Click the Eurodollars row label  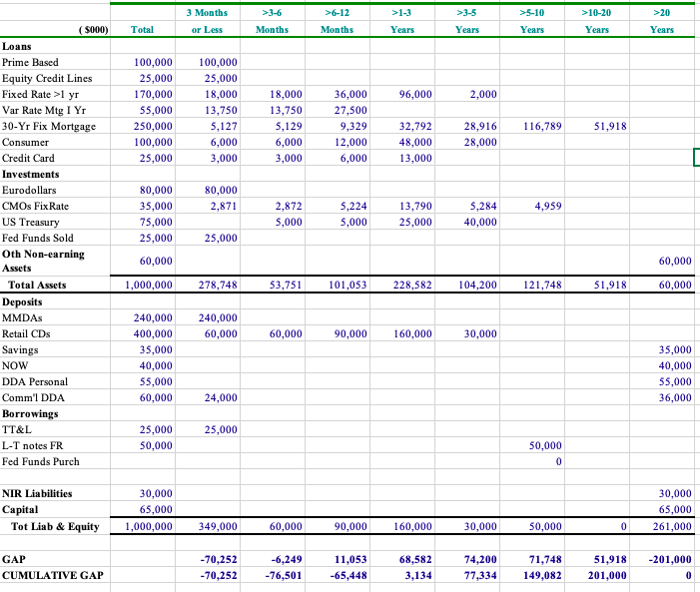pos(29,191)
